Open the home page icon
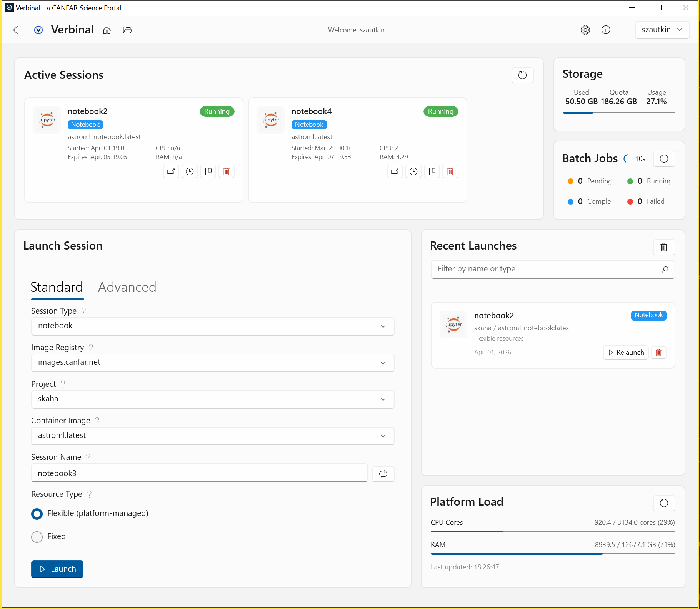 click(x=107, y=30)
